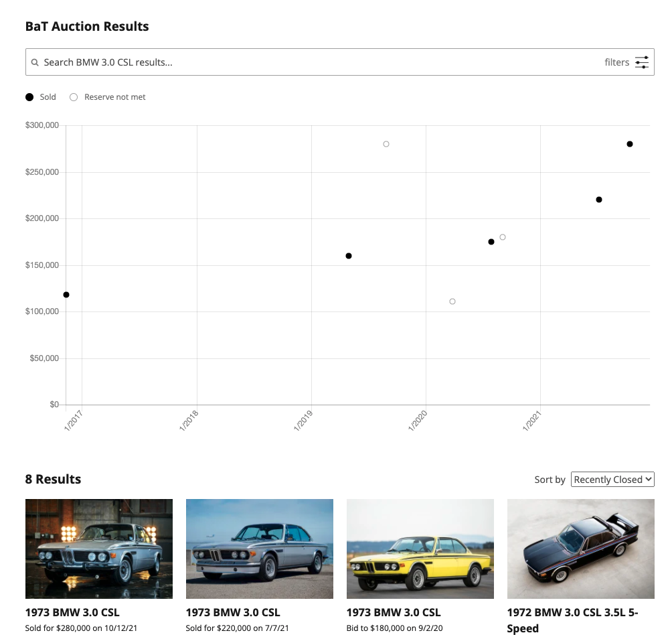Viewport: 672px width, 635px height.
Task: Open the Sort by Recently Closed dropdown
Action: [x=612, y=480]
